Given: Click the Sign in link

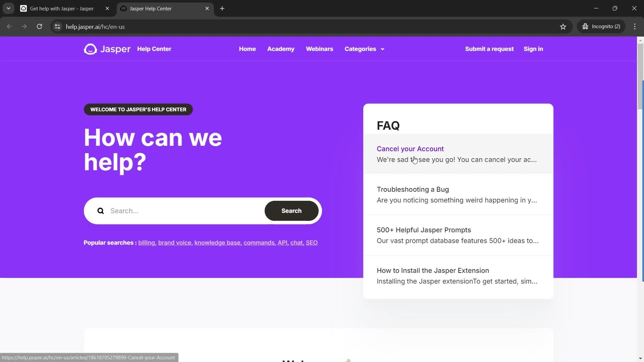Looking at the screenshot, I should click(x=533, y=49).
